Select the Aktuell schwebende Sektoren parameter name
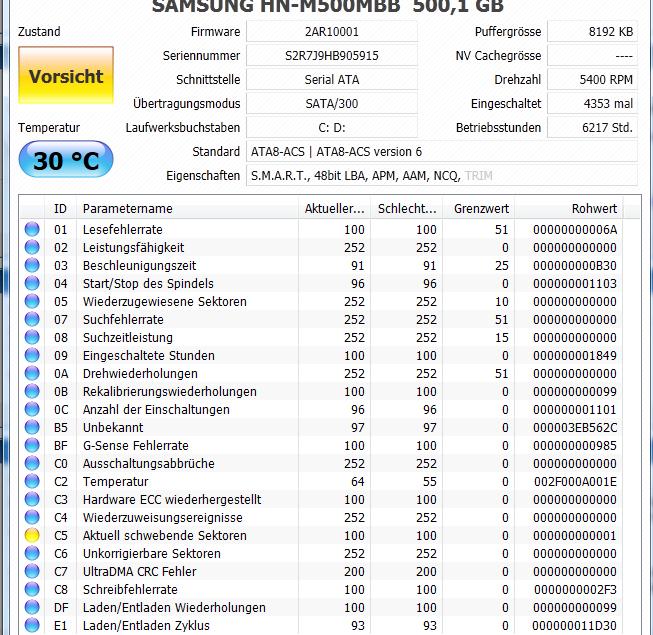Image resolution: width=653 pixels, height=635 pixels. pyautogui.click(x=164, y=535)
